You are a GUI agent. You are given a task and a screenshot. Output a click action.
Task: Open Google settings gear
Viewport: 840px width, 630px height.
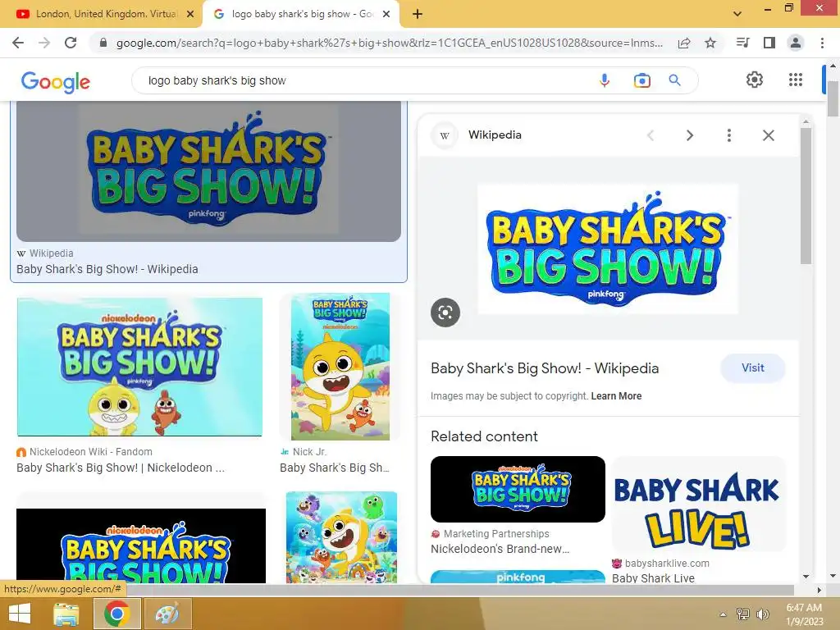point(755,80)
